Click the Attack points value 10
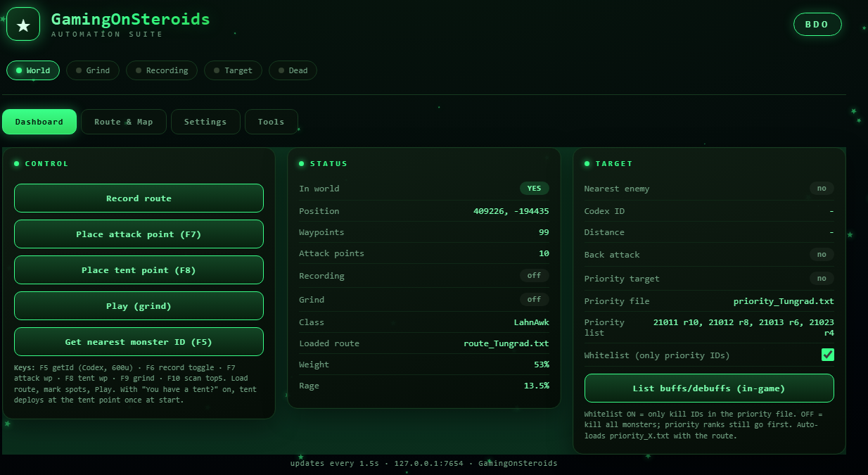The width and height of the screenshot is (868, 475). 544,253
